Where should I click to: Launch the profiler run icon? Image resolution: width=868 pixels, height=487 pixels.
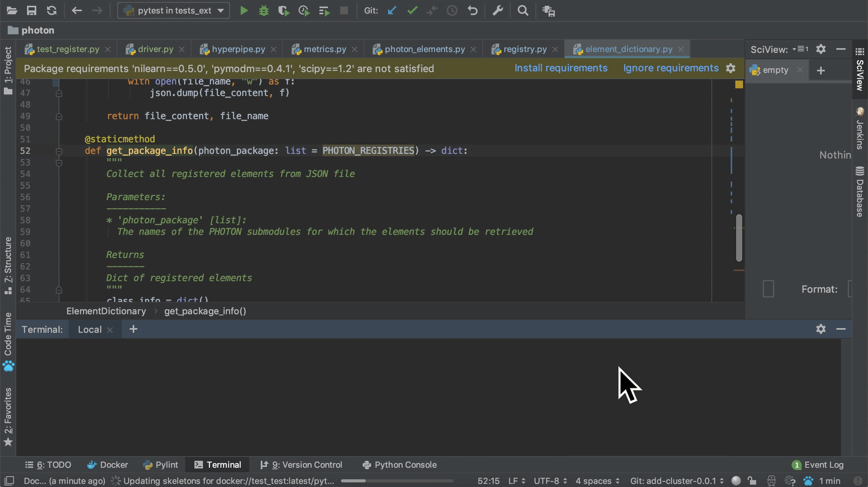pos(304,10)
